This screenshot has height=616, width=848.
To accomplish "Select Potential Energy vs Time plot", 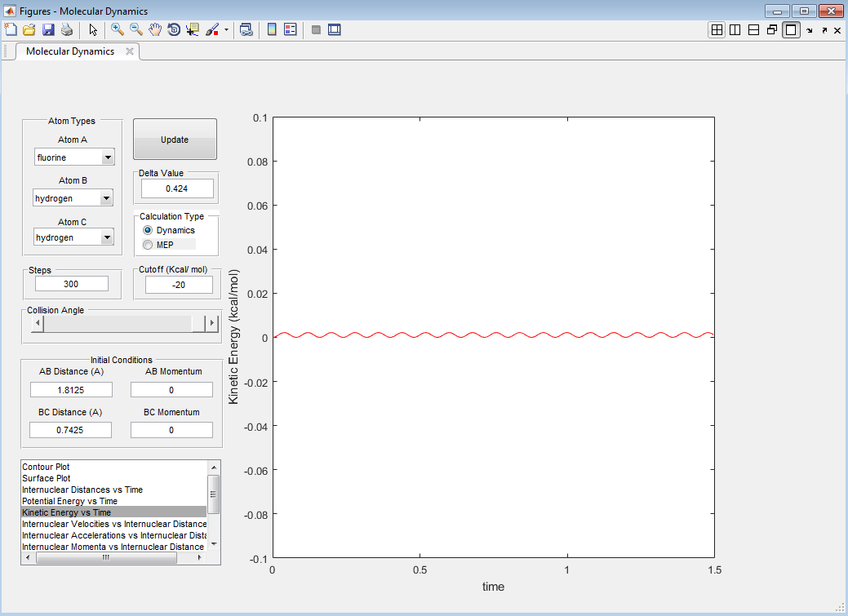I will 70,501.
